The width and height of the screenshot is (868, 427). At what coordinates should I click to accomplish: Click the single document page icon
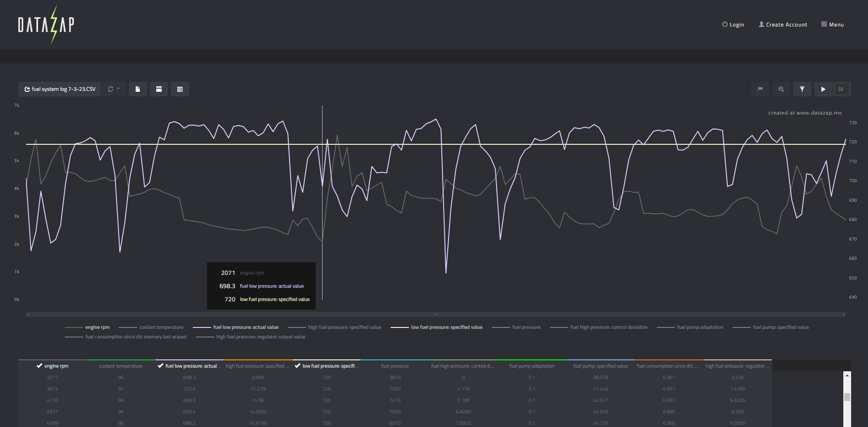pos(138,89)
